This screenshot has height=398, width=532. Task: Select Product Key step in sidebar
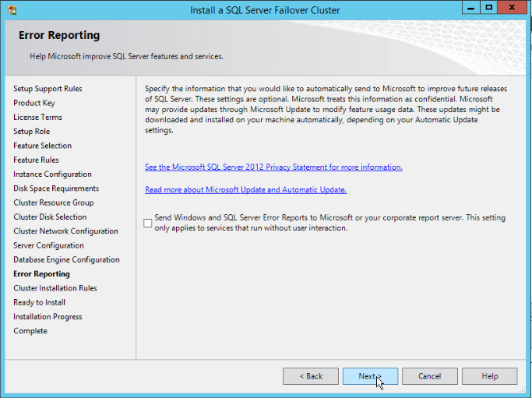point(34,103)
